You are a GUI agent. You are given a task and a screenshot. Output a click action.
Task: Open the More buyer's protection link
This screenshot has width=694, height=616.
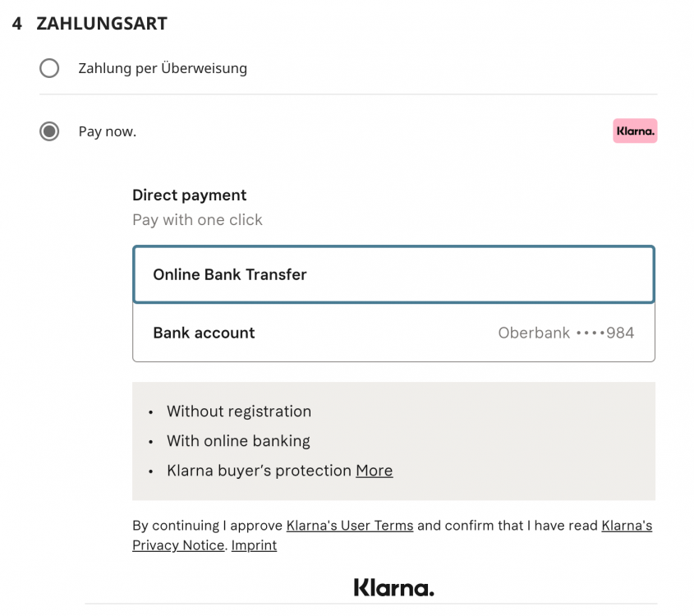click(x=374, y=471)
